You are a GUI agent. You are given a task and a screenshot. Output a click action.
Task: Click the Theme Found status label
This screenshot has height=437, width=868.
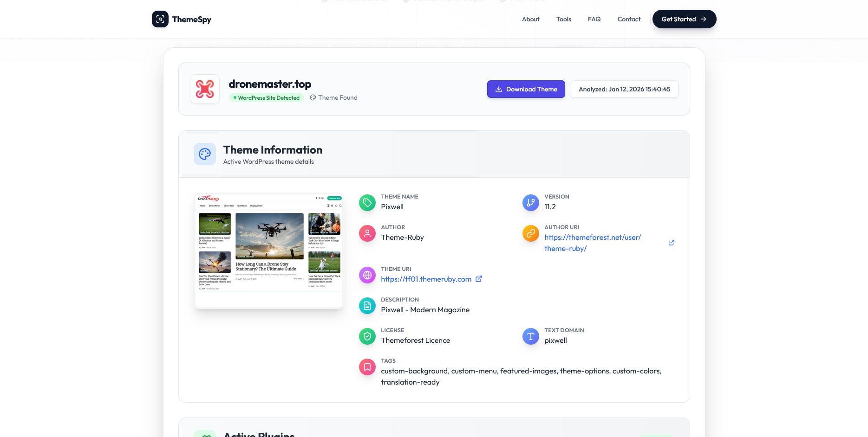[338, 97]
